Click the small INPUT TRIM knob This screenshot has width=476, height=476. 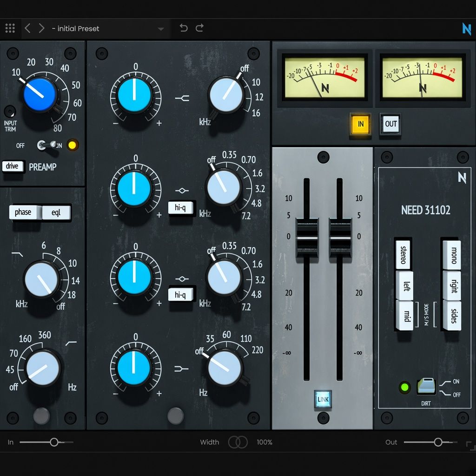tap(10, 112)
